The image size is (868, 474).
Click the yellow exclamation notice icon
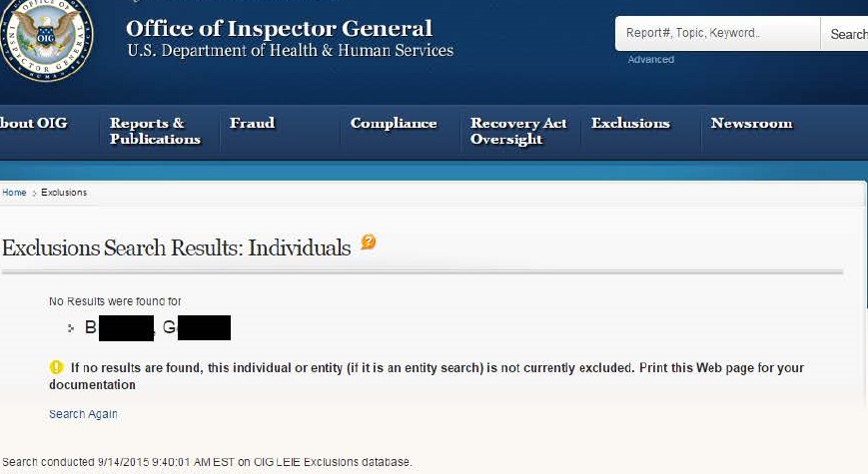[x=57, y=367]
